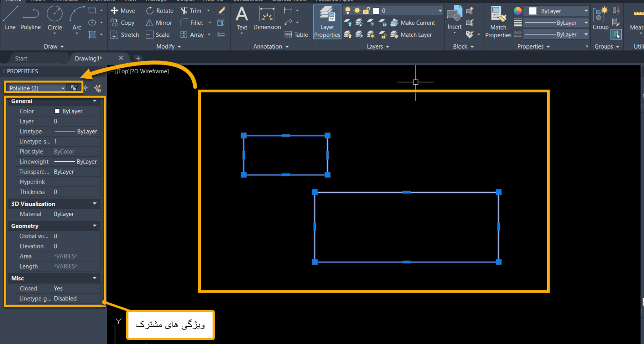
Task: Toggle the freeze sun icon for layer 0
Action: click(357, 10)
